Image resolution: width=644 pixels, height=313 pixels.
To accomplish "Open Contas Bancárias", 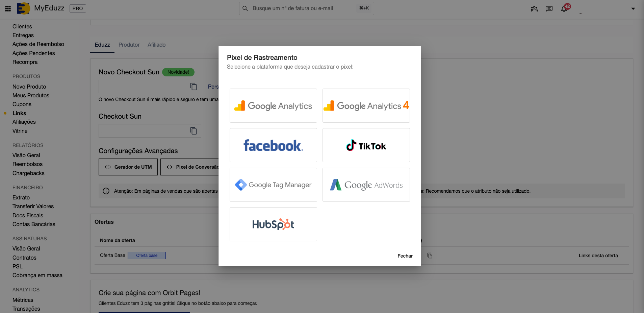I will click(x=34, y=224).
